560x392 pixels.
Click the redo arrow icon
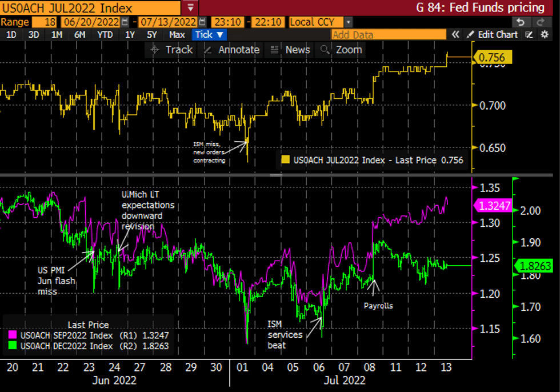coord(540,22)
